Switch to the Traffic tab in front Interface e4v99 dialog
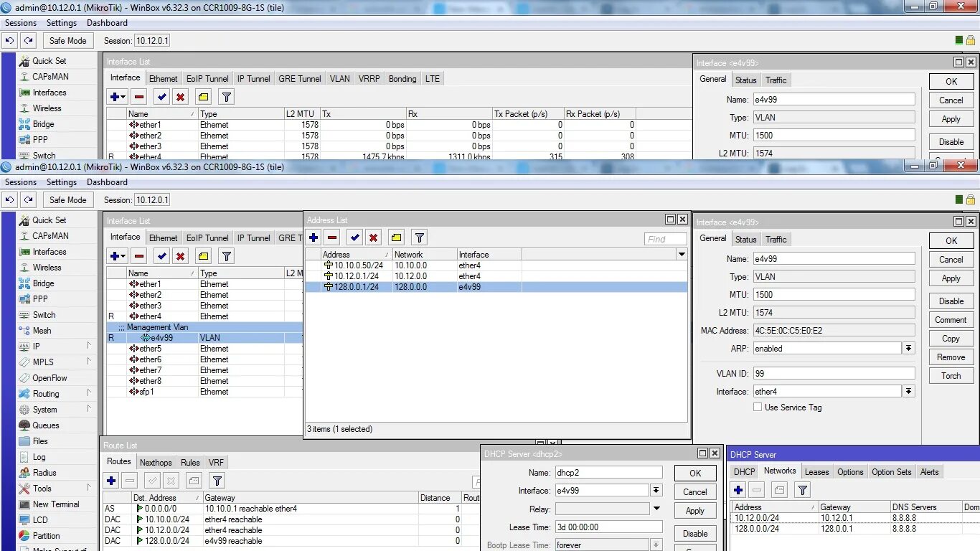This screenshot has width=980, height=551. coord(776,239)
